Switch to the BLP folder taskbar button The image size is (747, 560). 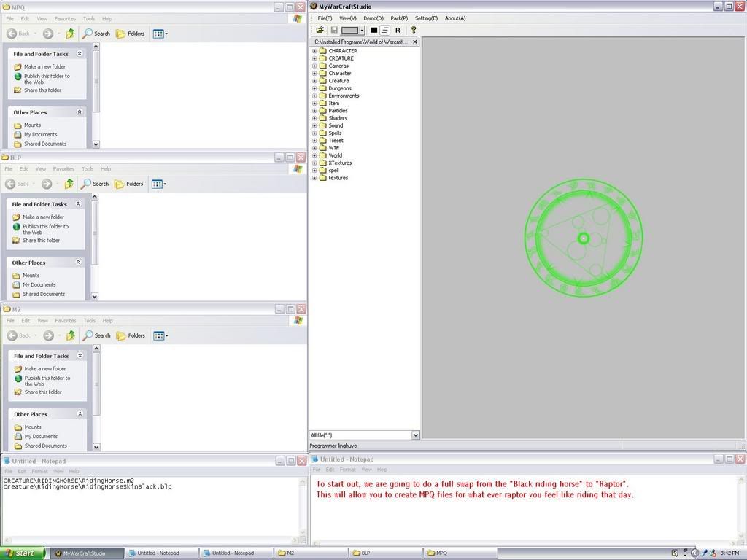[386, 553]
